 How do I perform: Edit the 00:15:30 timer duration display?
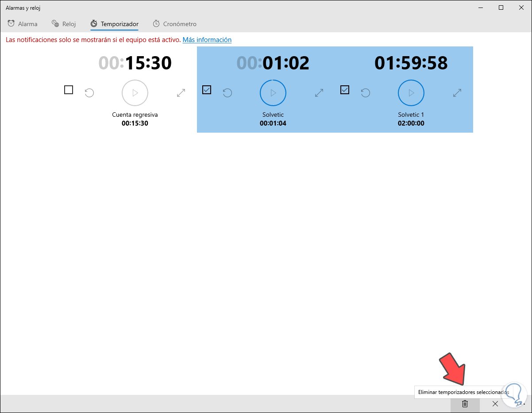[135, 63]
